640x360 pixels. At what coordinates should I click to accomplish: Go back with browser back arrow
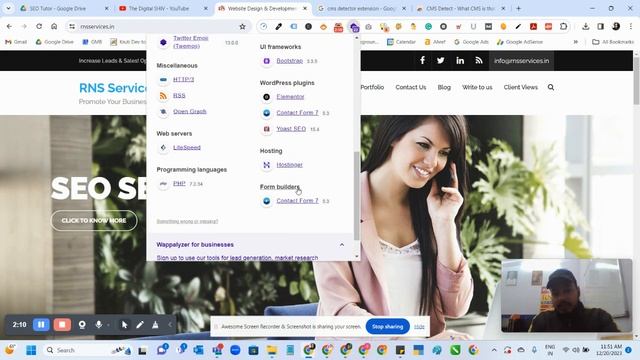click(x=9, y=27)
